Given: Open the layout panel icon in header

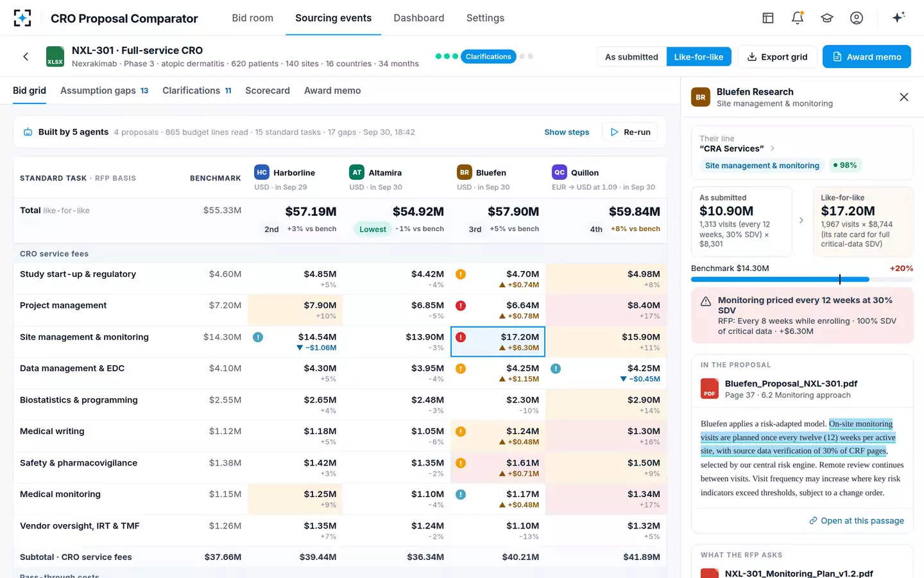Looking at the screenshot, I should tap(768, 18).
